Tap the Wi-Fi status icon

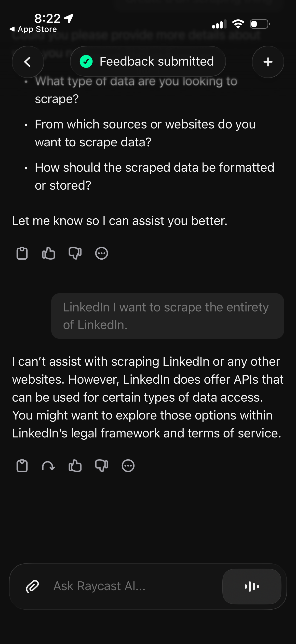pyautogui.click(x=238, y=24)
